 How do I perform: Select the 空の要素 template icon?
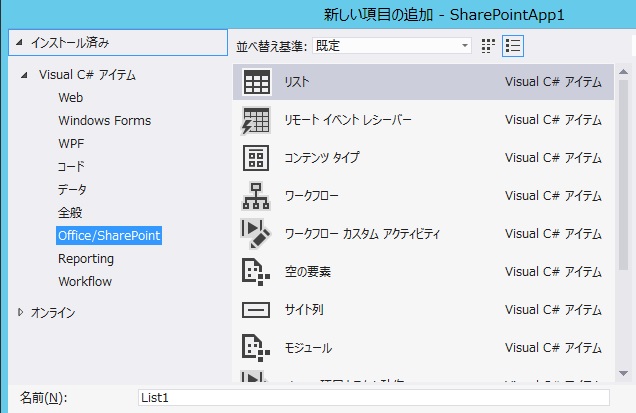tap(256, 272)
